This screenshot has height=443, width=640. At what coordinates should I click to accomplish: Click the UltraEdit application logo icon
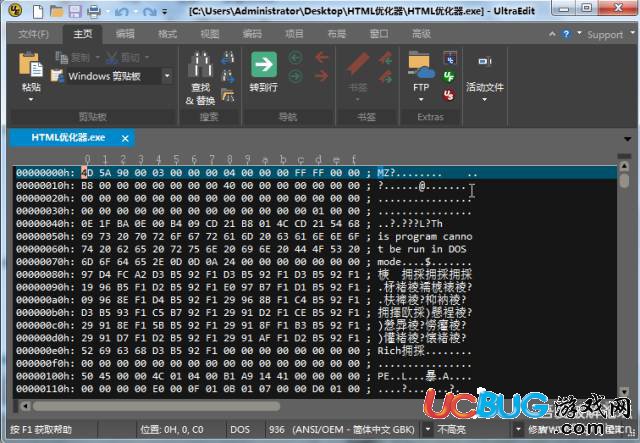click(16, 10)
